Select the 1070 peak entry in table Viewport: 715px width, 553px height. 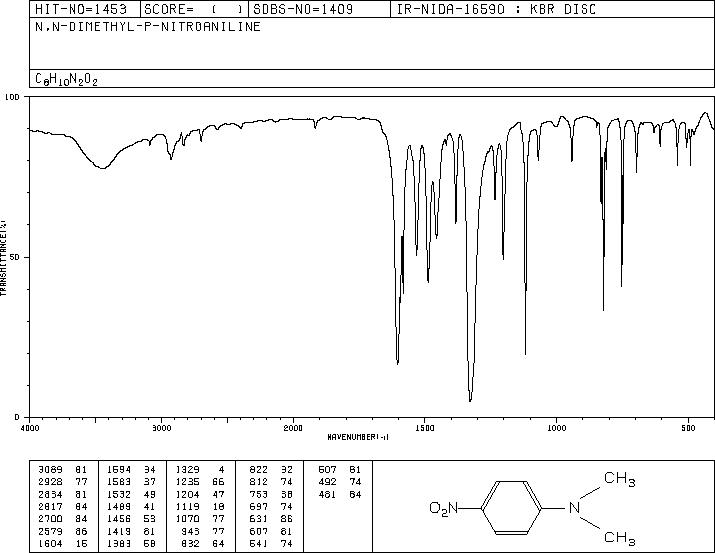tap(200, 519)
